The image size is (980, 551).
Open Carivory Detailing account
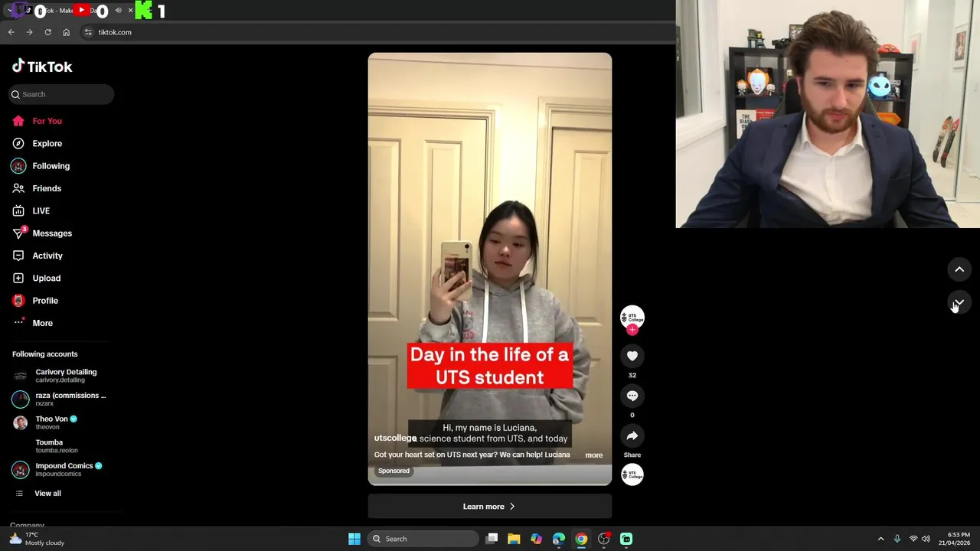pos(60,376)
